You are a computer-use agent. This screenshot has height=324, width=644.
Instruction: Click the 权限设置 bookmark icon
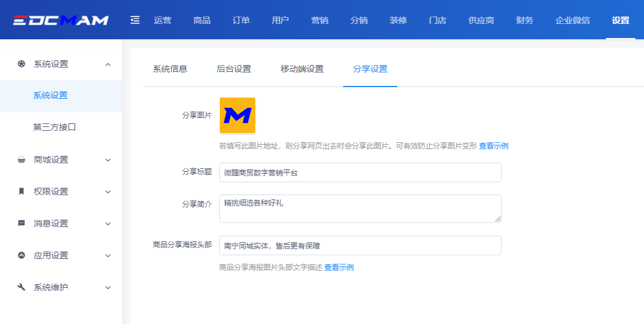pyautogui.click(x=21, y=191)
